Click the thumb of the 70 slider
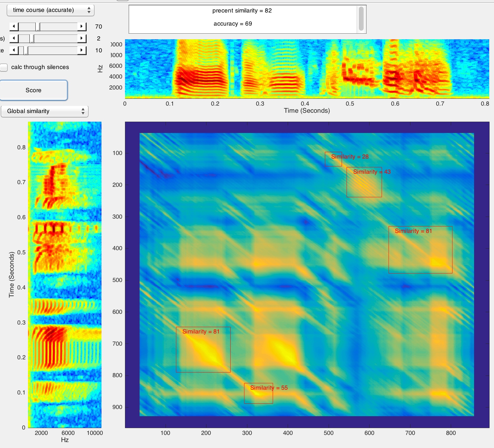Image resolution: width=494 pixels, height=448 pixels. (x=38, y=27)
